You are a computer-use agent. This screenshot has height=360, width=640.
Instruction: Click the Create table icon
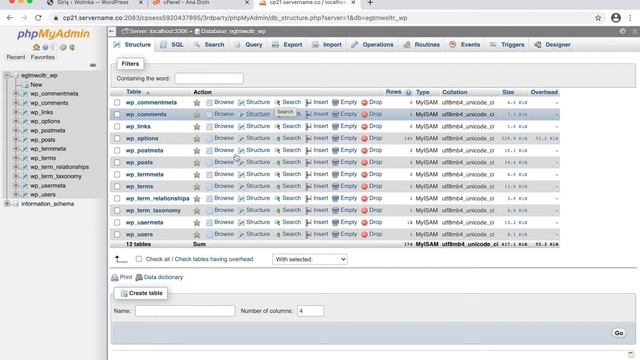point(124,293)
